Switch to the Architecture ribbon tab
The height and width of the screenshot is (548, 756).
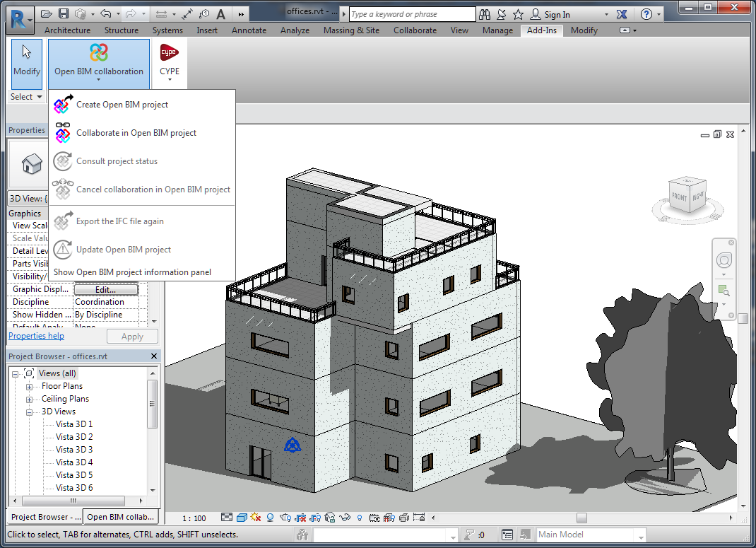tap(67, 30)
